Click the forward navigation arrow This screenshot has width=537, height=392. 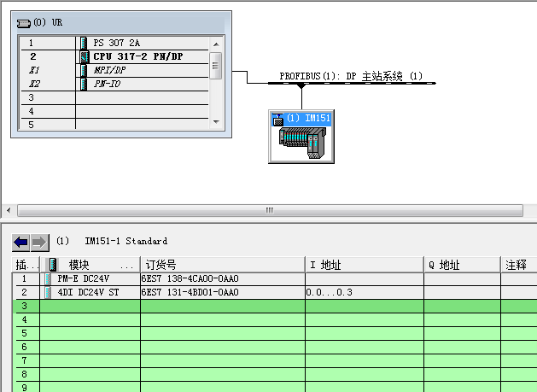point(39,242)
